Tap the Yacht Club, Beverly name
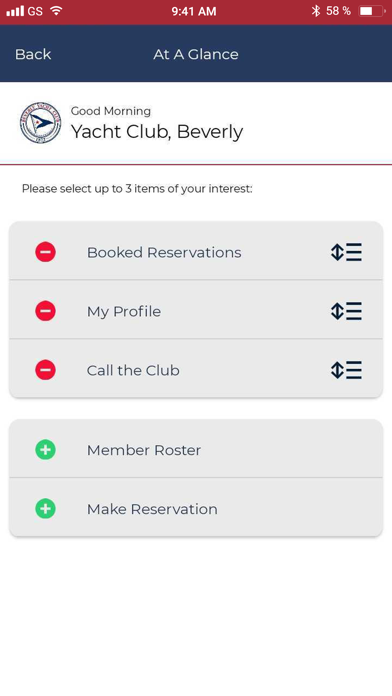392x696 pixels. point(157,131)
